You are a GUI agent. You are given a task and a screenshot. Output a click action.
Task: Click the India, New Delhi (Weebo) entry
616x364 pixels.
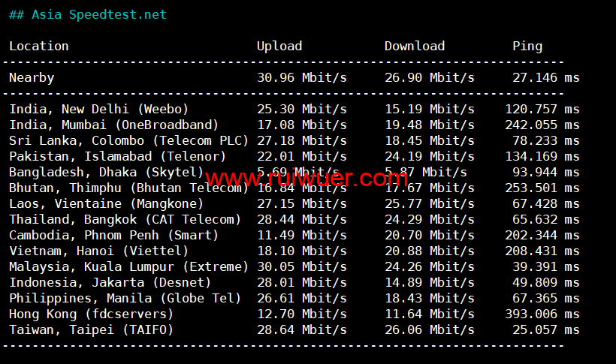[x=98, y=109]
